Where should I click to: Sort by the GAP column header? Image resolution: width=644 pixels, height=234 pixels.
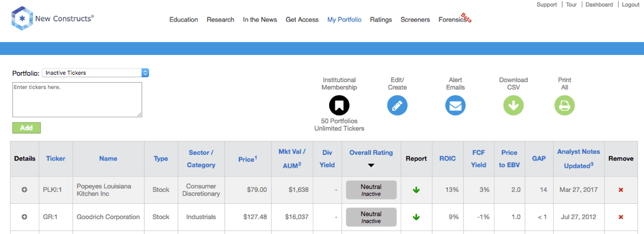pos(538,159)
